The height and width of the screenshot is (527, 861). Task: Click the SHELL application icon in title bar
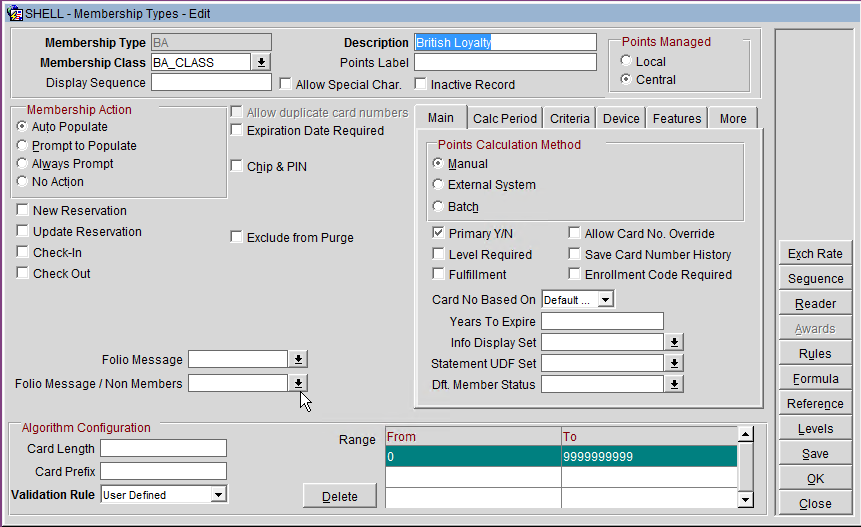click(x=15, y=13)
